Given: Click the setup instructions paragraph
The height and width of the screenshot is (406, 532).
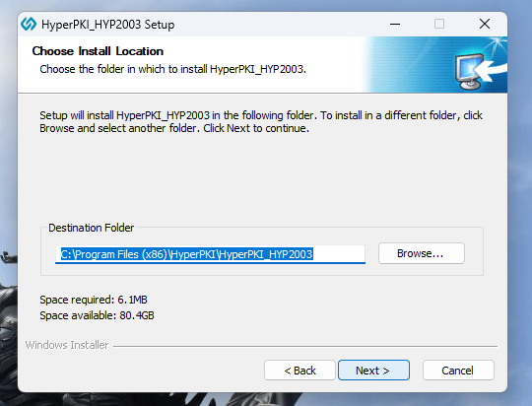Looking at the screenshot, I should (261, 122).
